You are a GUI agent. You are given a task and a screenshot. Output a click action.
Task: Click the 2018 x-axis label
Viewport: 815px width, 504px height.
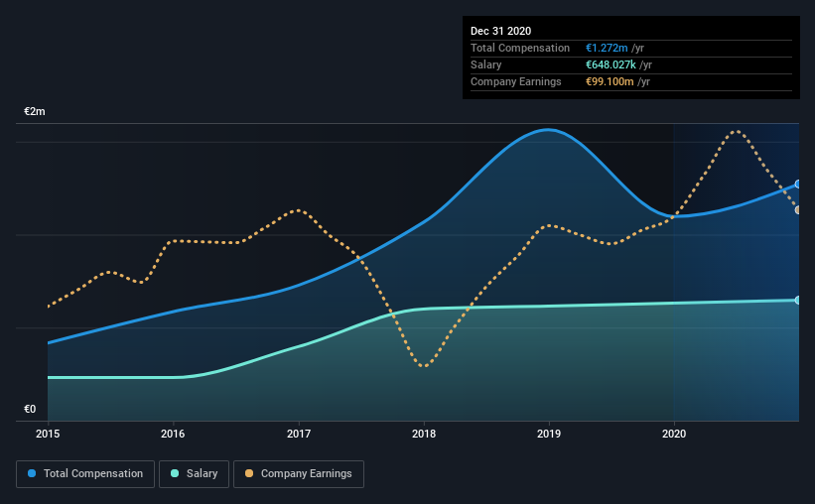coord(424,434)
